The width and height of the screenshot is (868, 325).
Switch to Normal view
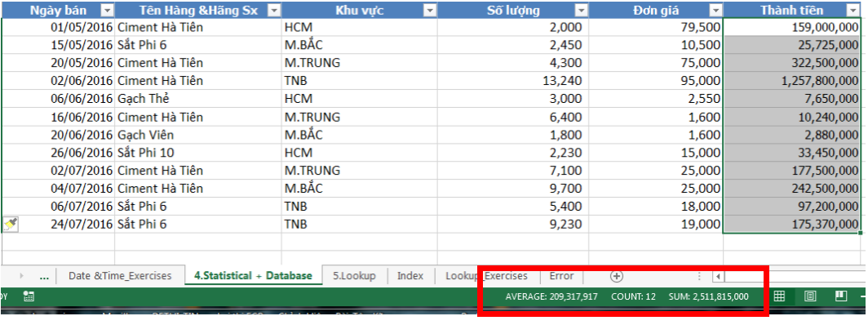point(779,296)
